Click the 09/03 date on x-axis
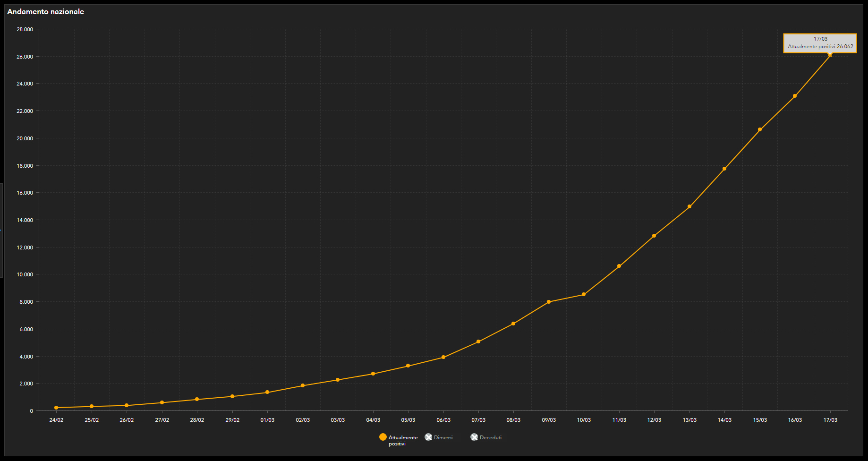Screen dimensions: 868x461 pyautogui.click(x=549, y=420)
